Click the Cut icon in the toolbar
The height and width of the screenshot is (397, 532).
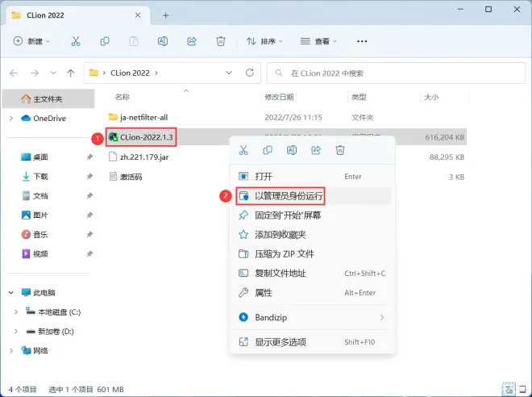point(76,41)
